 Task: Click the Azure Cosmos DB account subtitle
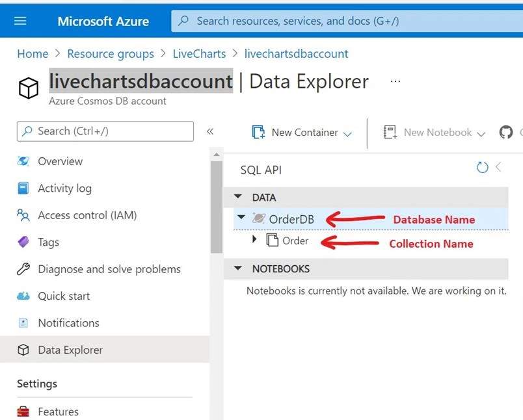coord(107,101)
